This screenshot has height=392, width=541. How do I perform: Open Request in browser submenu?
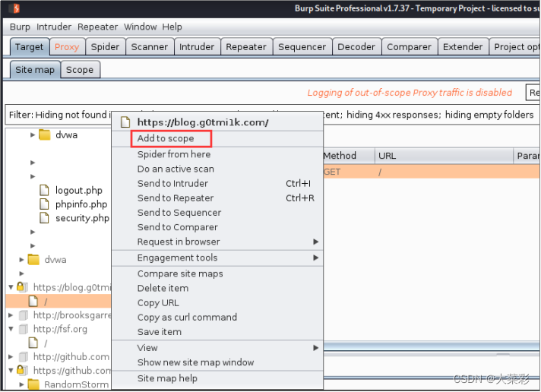[217, 242]
